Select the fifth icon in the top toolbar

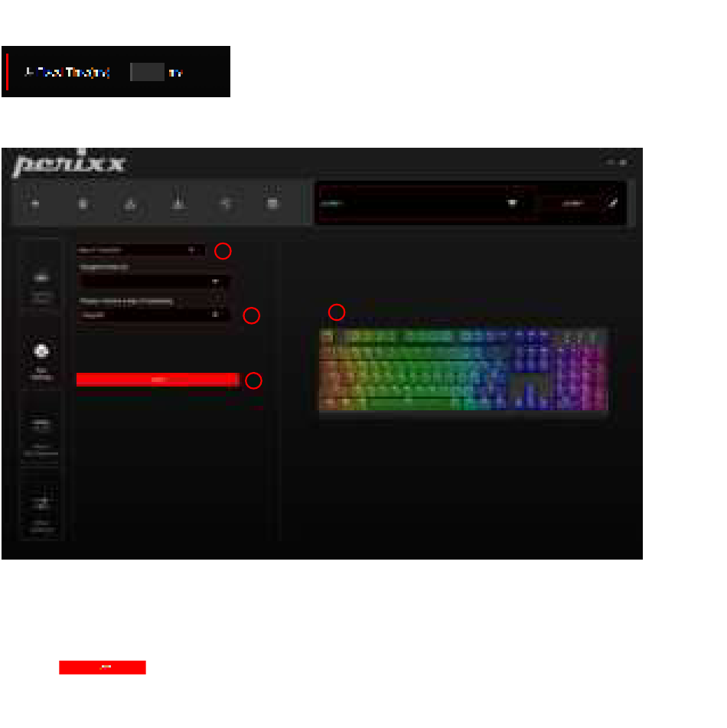pyautogui.click(x=227, y=204)
